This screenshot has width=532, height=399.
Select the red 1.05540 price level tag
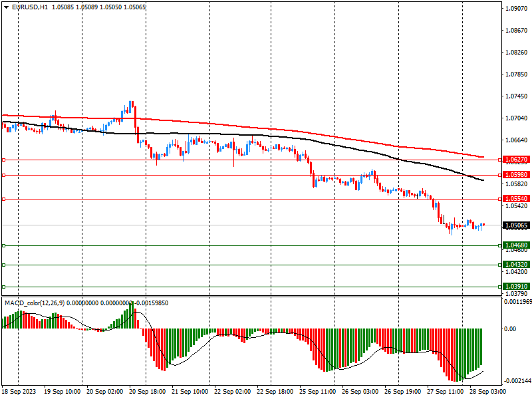(x=516, y=199)
